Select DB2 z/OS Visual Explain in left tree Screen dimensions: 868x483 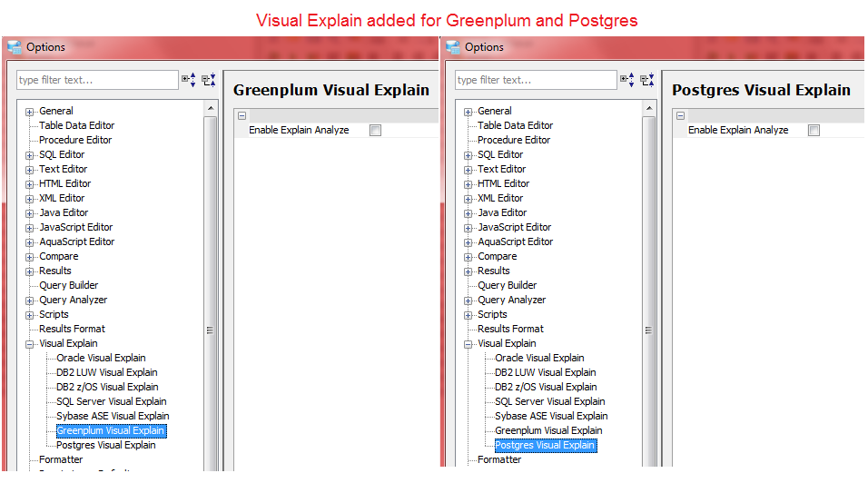coord(107,387)
